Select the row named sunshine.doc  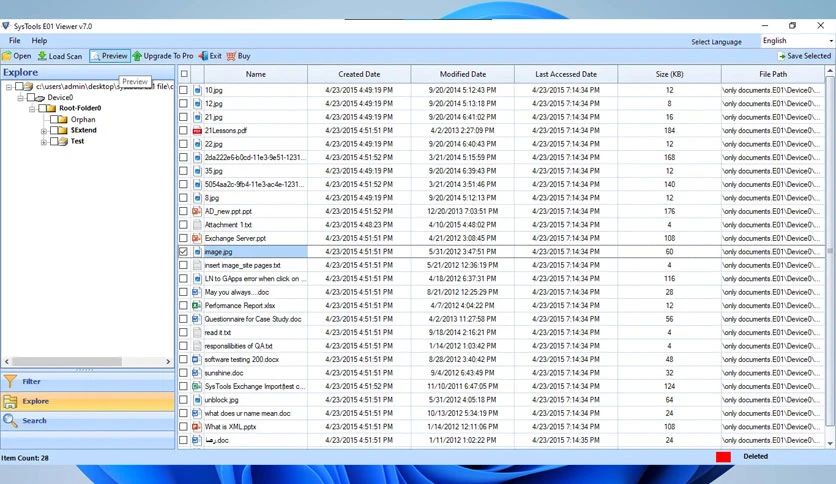point(501,373)
